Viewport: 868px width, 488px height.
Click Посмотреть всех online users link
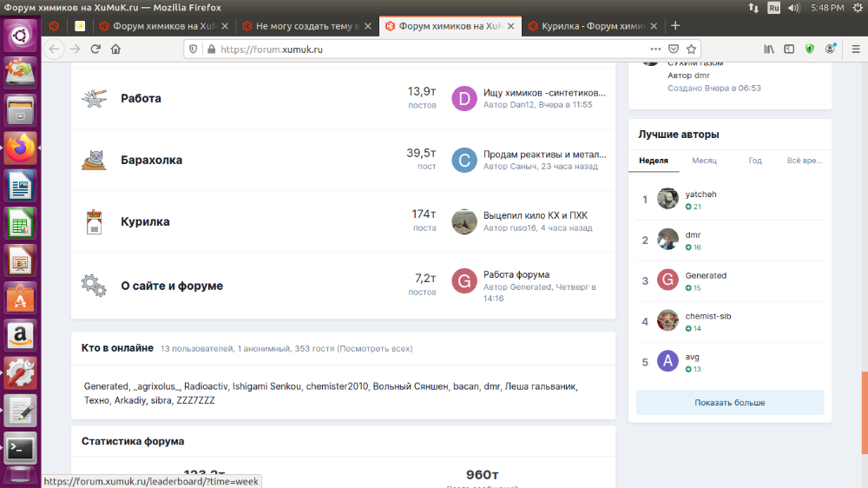(375, 349)
